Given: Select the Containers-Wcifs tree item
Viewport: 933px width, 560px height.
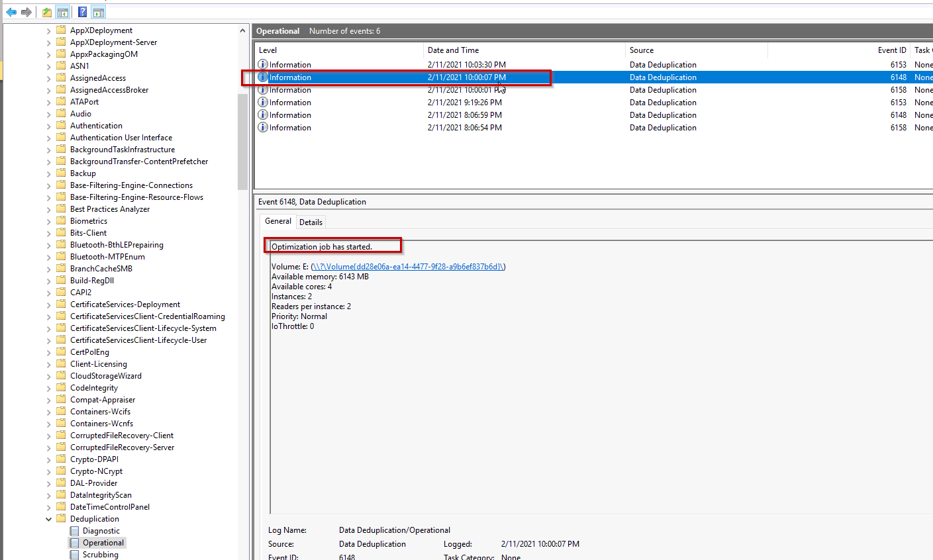Looking at the screenshot, I should click(x=101, y=412).
